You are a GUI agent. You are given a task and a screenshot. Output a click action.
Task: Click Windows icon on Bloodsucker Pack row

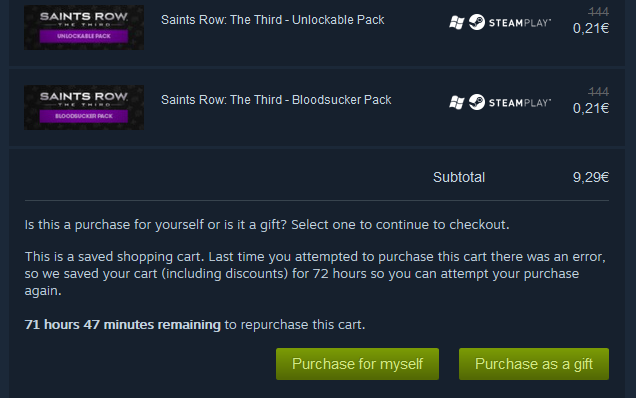[456, 102]
